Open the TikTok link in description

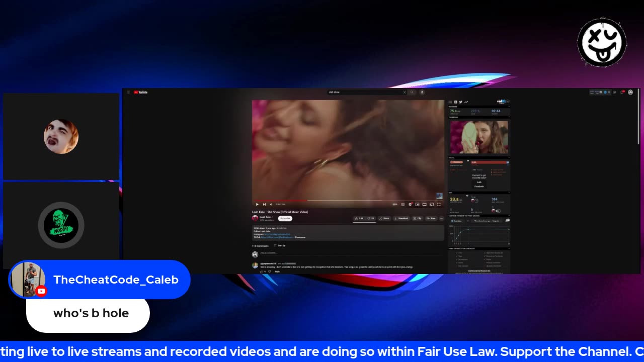(x=277, y=237)
